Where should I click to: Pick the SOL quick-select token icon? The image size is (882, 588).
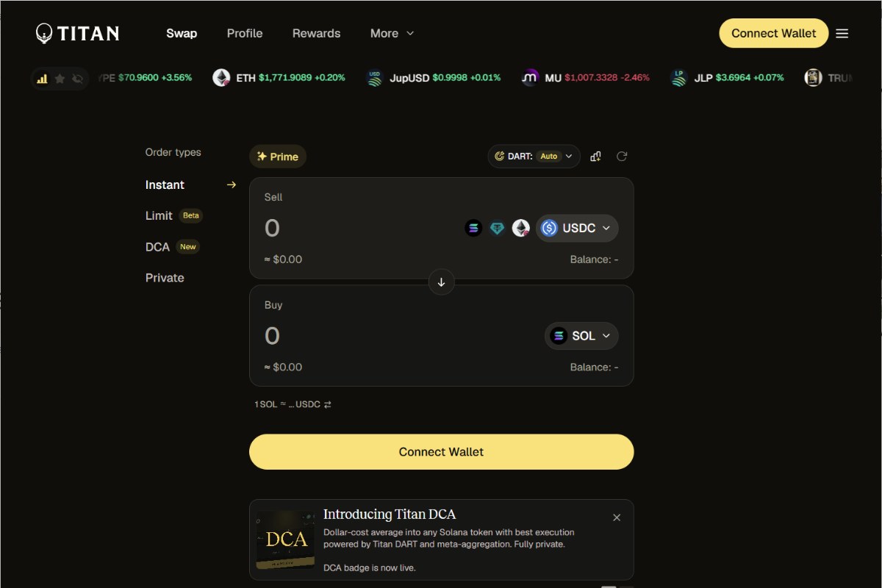(473, 229)
